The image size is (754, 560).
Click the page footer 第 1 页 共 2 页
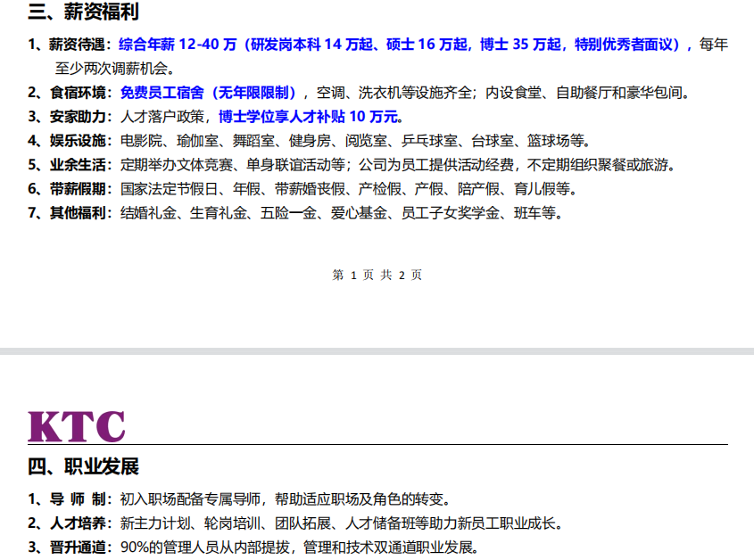pyautogui.click(x=377, y=276)
